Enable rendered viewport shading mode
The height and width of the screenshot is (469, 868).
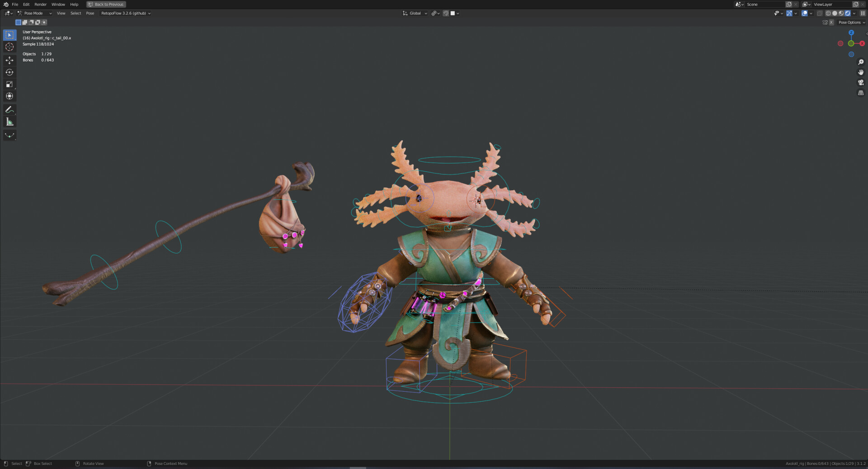(848, 13)
